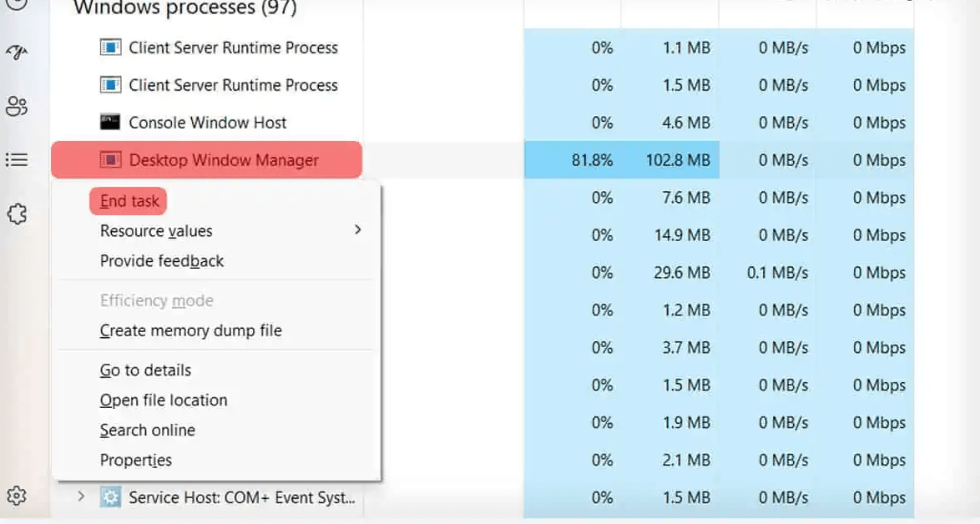The image size is (980, 524).
Task: Expand the Service Host: COM+ Event System entry
Action: pyautogui.click(x=80, y=496)
